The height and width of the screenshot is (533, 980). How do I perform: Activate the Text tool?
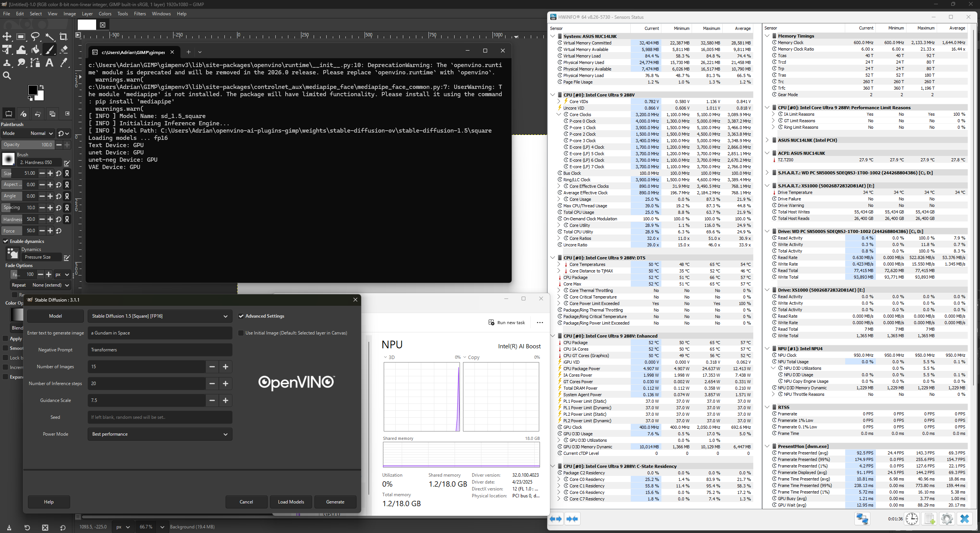pos(49,63)
